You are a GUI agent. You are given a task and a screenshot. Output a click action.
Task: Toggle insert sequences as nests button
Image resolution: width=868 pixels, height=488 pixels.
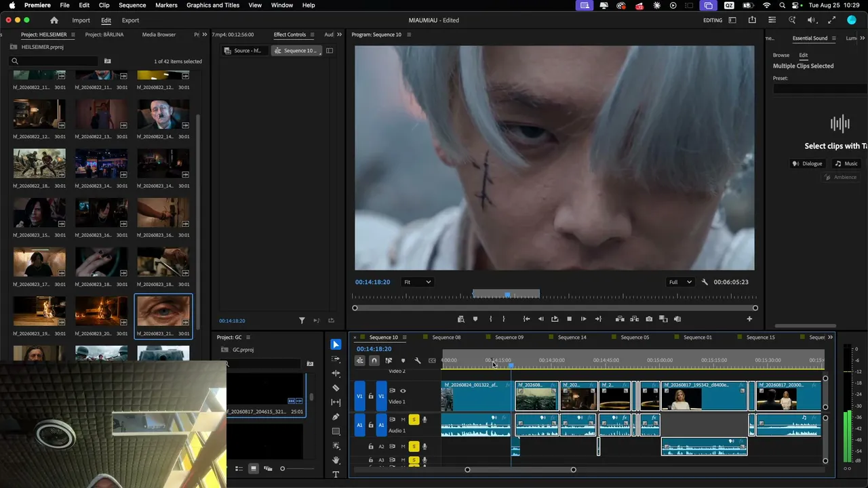(x=359, y=361)
